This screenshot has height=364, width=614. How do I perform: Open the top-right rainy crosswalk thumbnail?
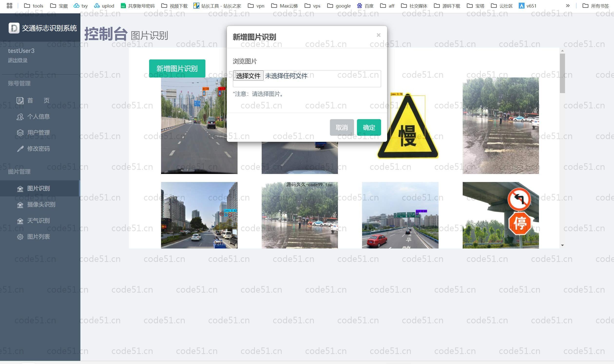pos(501,126)
